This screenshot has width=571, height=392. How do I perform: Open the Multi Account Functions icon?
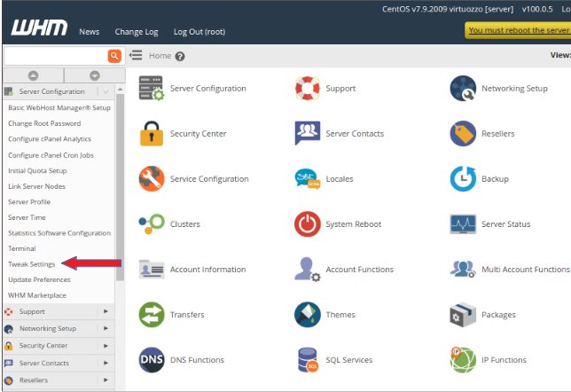click(x=463, y=270)
